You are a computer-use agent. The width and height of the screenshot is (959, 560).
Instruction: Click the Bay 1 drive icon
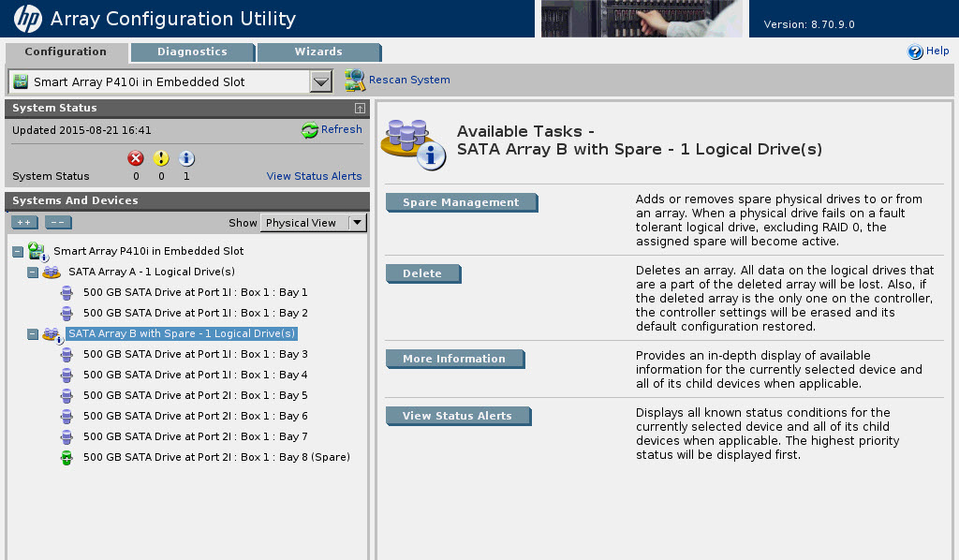pos(66,293)
